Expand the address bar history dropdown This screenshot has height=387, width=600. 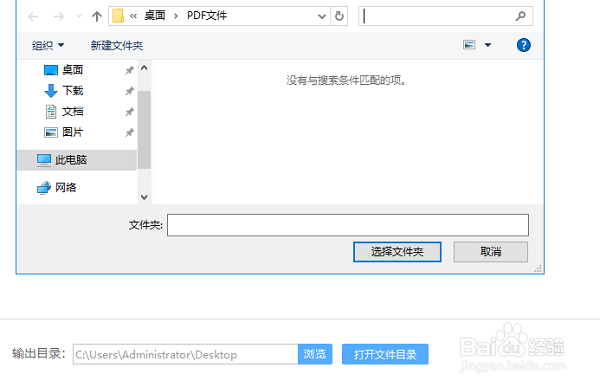pyautogui.click(x=322, y=16)
